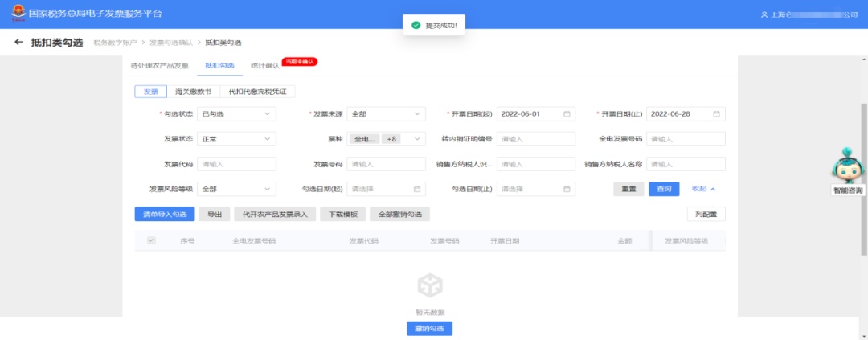
Task: Click 税务数字账户 breadcrumb link
Action: click(115, 43)
